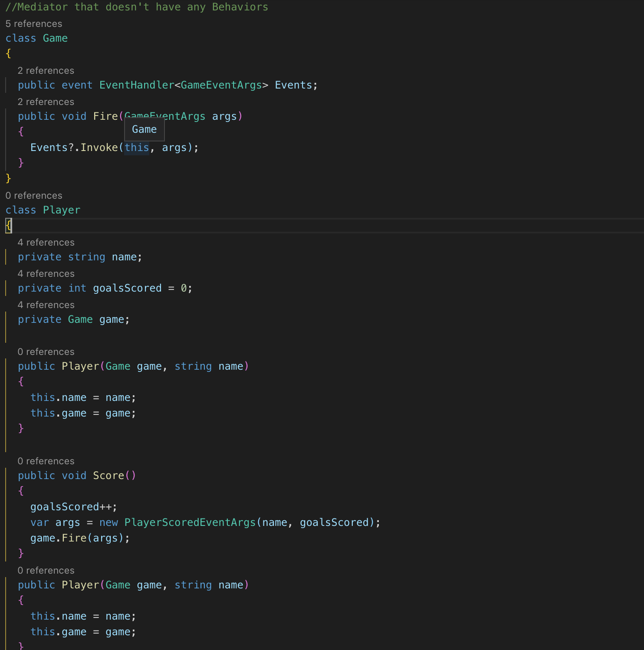The height and width of the screenshot is (650, 644).
Task: Click the 'Game' hover tooltip
Action: [145, 129]
